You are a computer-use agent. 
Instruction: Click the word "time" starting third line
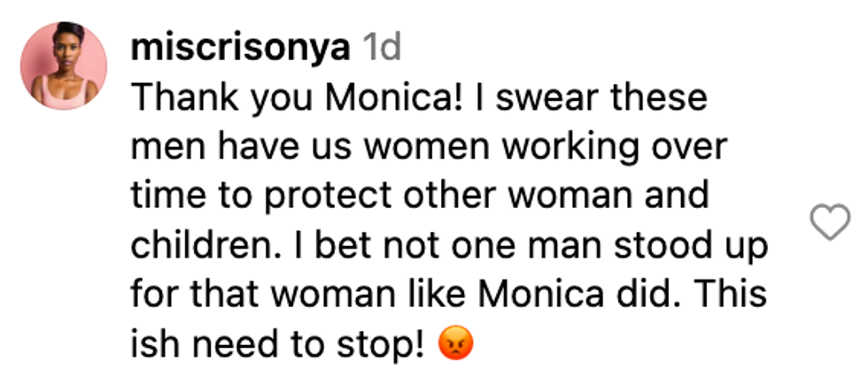tap(161, 195)
